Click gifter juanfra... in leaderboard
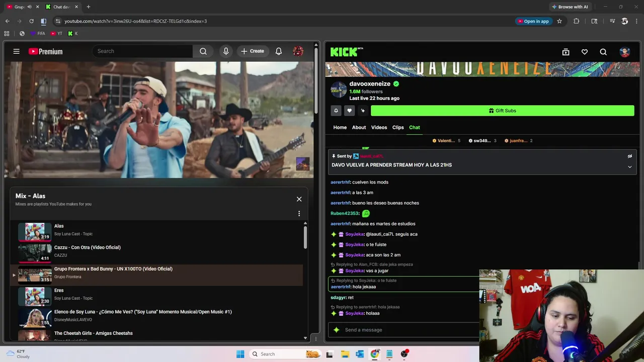Viewport: 644px width, 362px height. pos(518,141)
